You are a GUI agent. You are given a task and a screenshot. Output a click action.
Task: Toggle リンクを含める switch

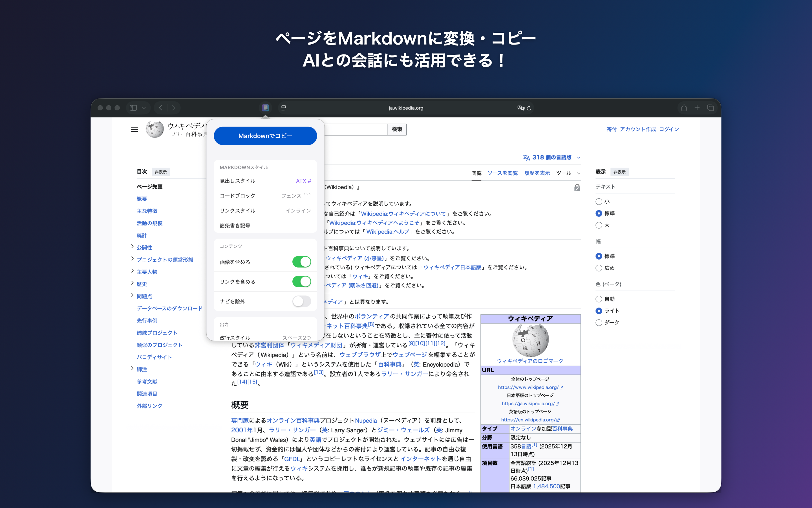click(x=302, y=282)
